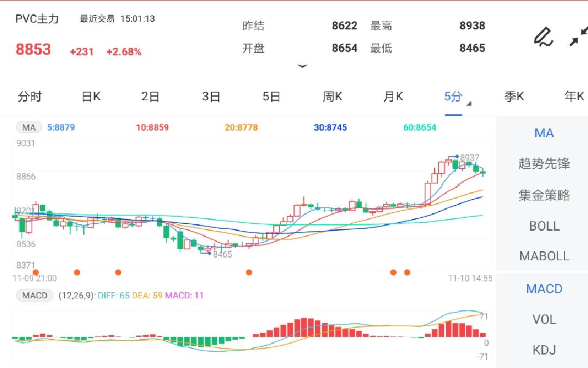Click the +2.68% change percentage
The height and width of the screenshot is (368, 588).
point(124,52)
